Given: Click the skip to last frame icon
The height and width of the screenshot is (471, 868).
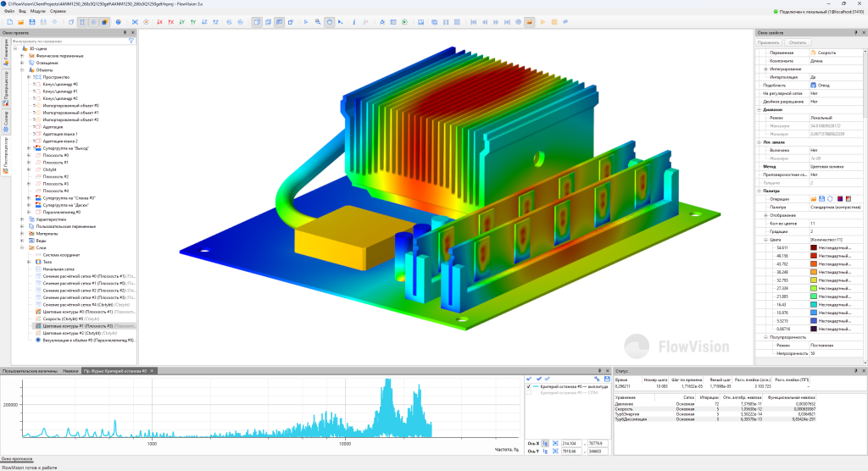Looking at the screenshot, I should coord(507,22).
